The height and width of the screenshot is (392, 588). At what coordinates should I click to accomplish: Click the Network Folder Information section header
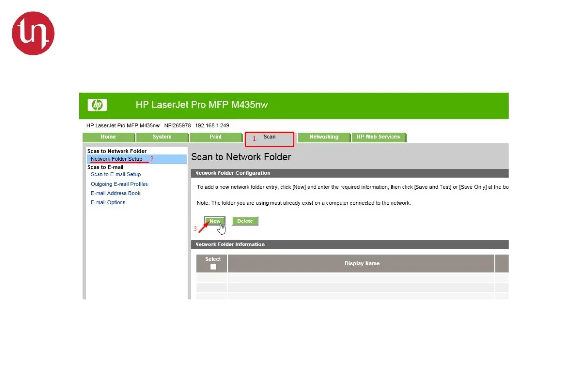349,244
